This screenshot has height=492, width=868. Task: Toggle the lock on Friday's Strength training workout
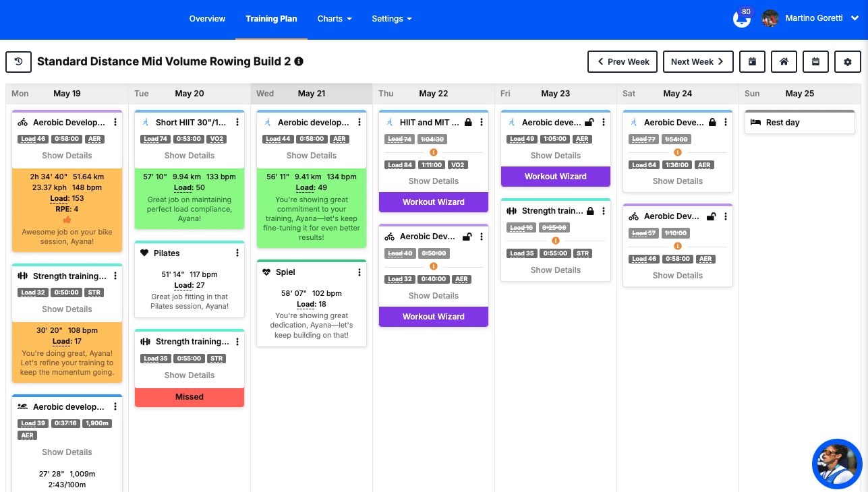pyautogui.click(x=590, y=211)
